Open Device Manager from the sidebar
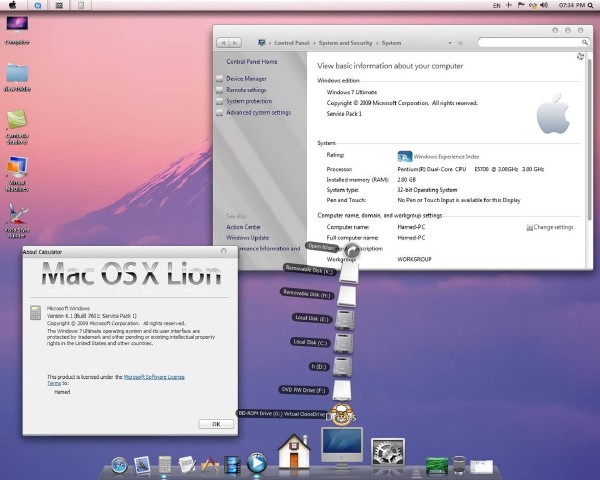 (246, 78)
